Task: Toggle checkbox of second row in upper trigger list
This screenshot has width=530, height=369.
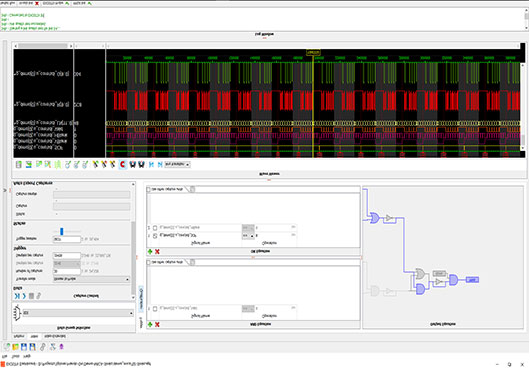Action: pyautogui.click(x=155, y=236)
